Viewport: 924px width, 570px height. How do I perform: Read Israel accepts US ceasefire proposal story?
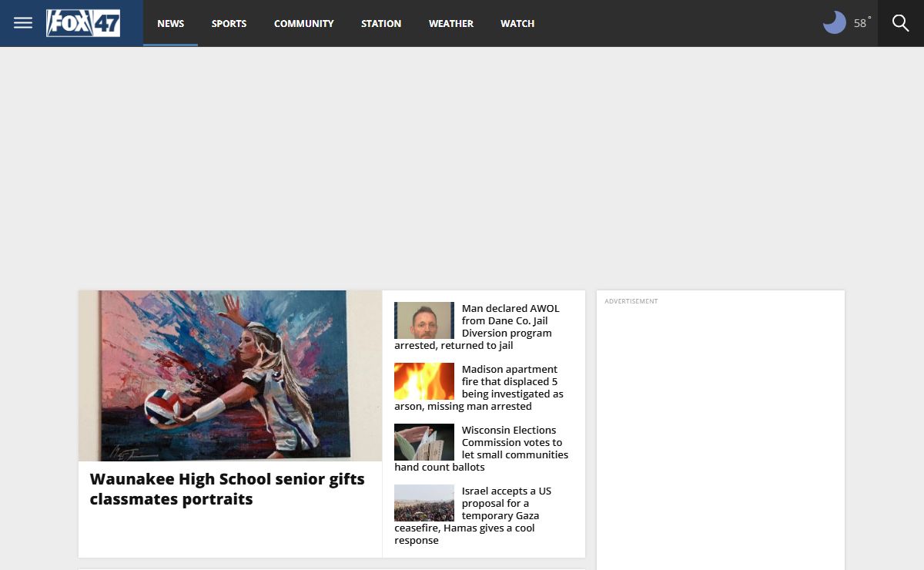(473, 515)
